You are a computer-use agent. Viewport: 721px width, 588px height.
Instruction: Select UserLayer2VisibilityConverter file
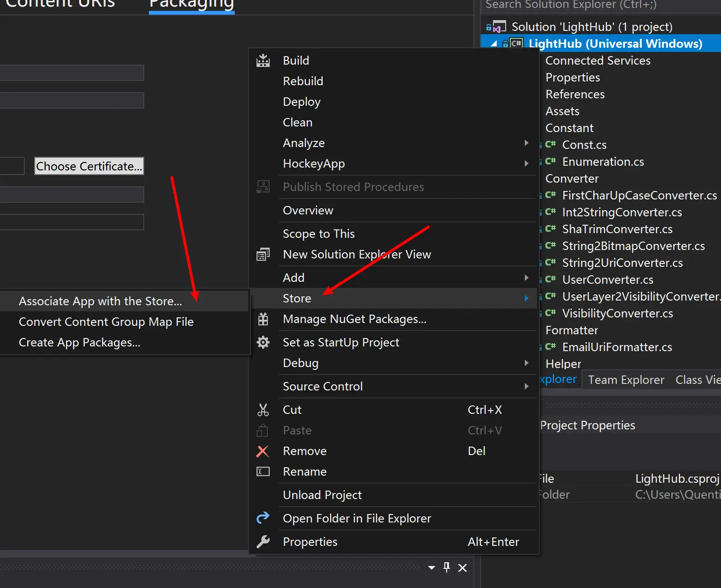point(641,296)
